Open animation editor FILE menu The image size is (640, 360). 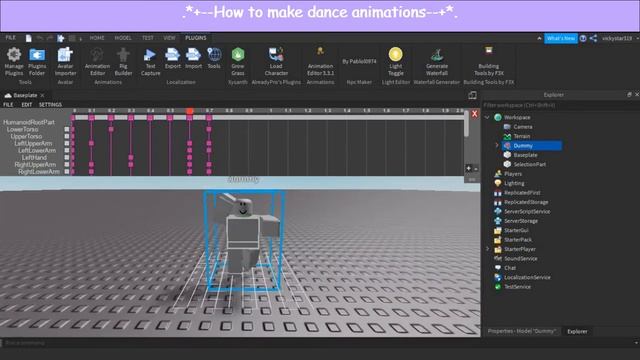pos(8,105)
